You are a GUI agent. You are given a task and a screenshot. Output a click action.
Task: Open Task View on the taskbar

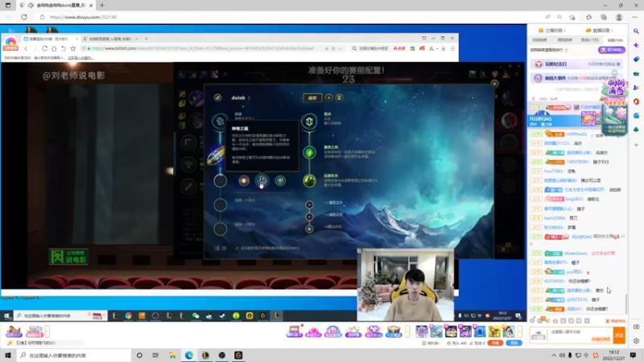click(x=155, y=355)
